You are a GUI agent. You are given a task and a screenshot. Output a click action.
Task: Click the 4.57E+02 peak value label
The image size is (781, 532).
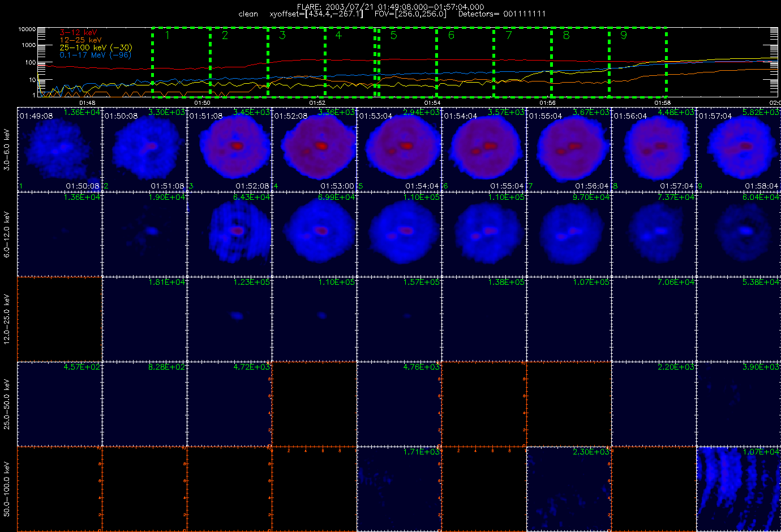[x=81, y=367]
